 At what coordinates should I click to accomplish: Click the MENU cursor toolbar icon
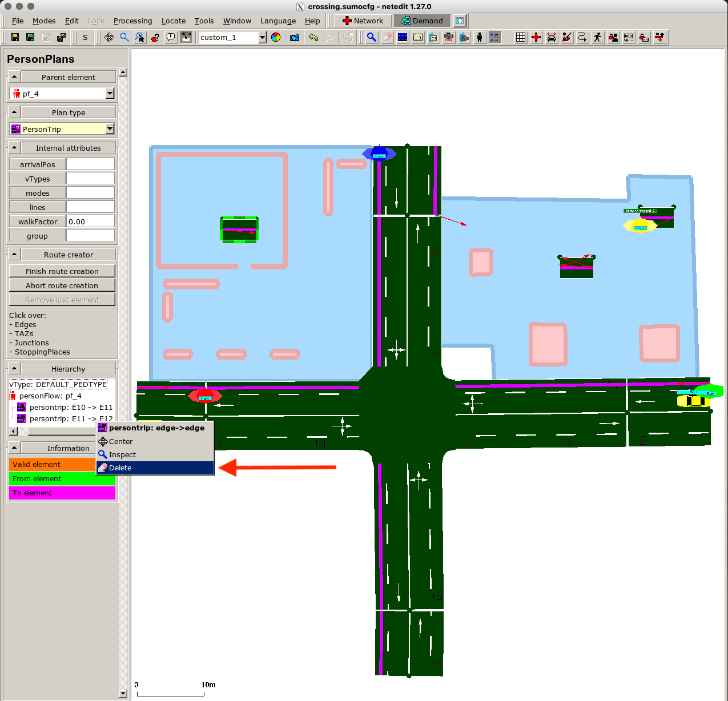click(186, 37)
